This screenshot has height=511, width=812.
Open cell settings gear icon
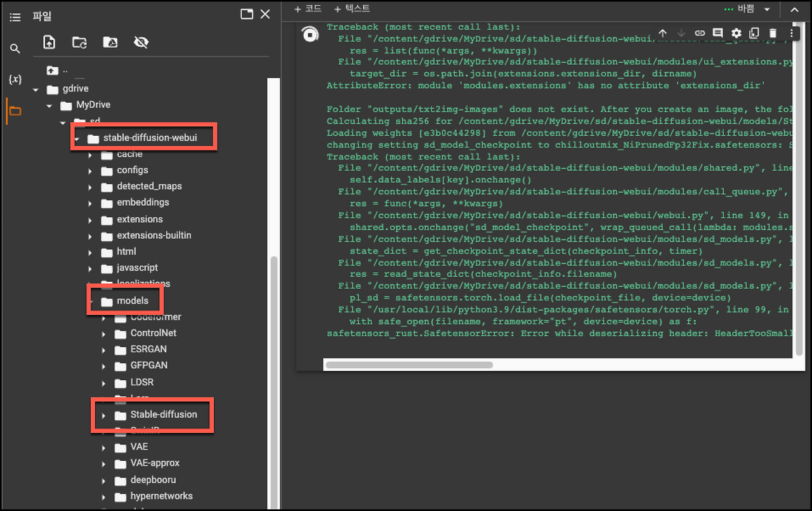tap(736, 33)
